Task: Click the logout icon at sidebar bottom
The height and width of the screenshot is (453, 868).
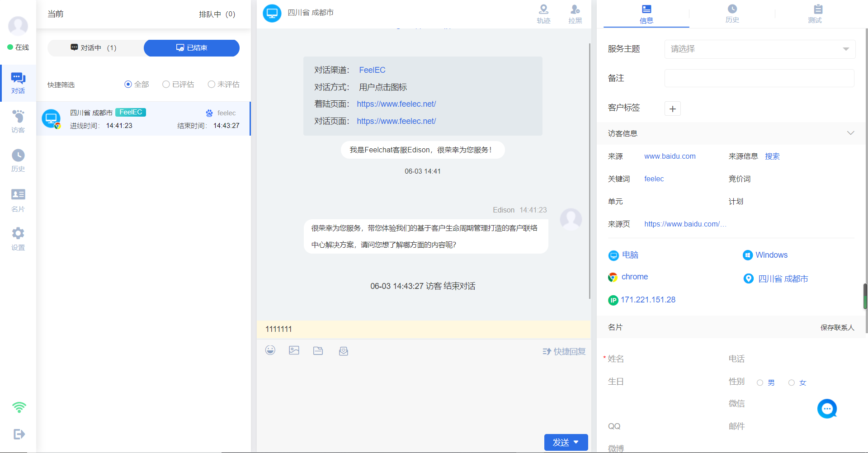Action: (19, 434)
